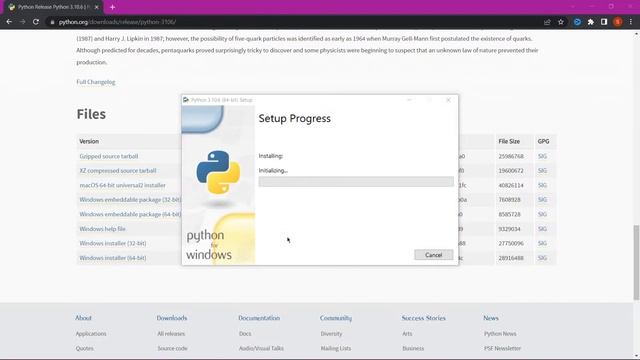The image size is (640, 360).
Task: Click file size 28916488
Action: [511, 258]
